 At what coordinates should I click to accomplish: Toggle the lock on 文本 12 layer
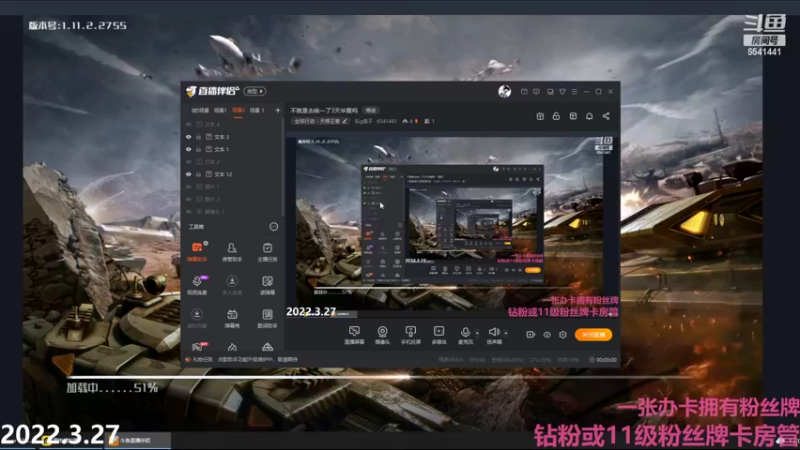198,174
